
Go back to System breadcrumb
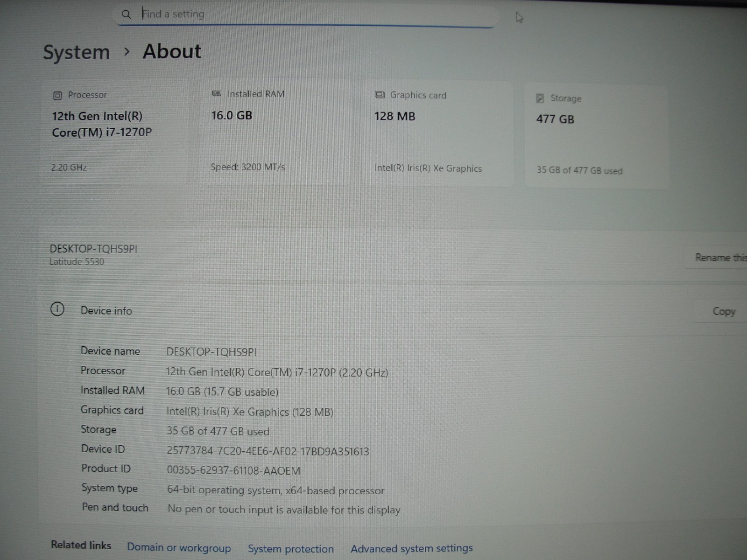pyautogui.click(x=76, y=52)
